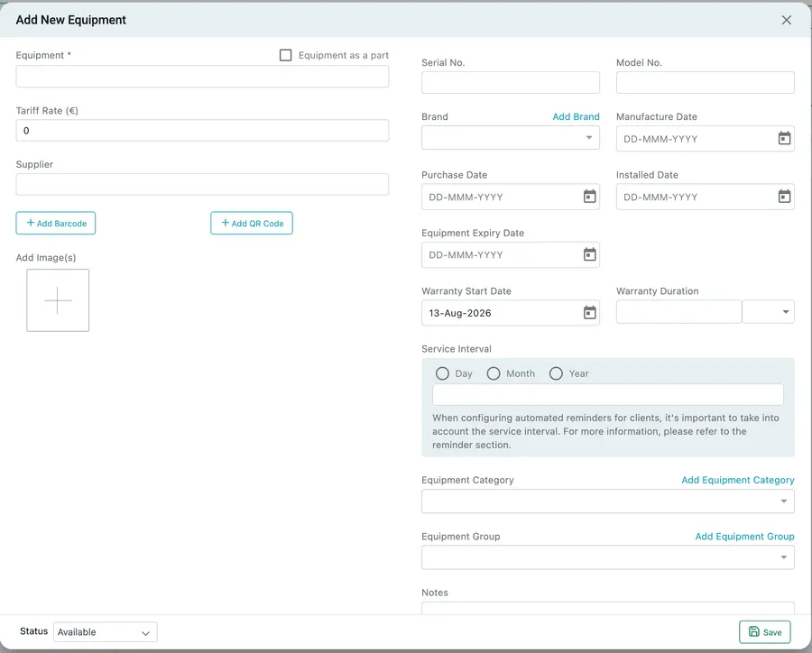The width and height of the screenshot is (812, 653).
Task: Click Add Equipment Group link
Action: (744, 537)
